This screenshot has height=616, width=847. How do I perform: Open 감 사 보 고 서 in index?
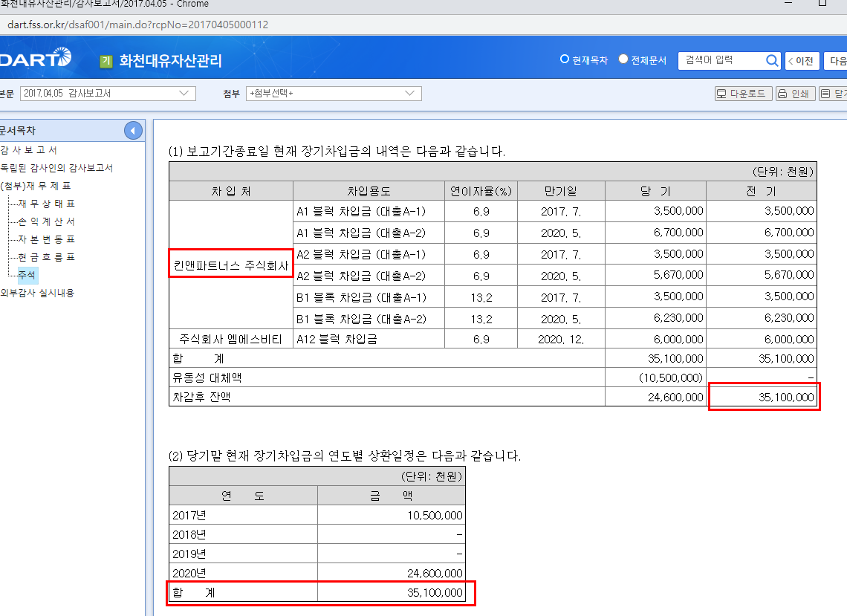(x=28, y=150)
